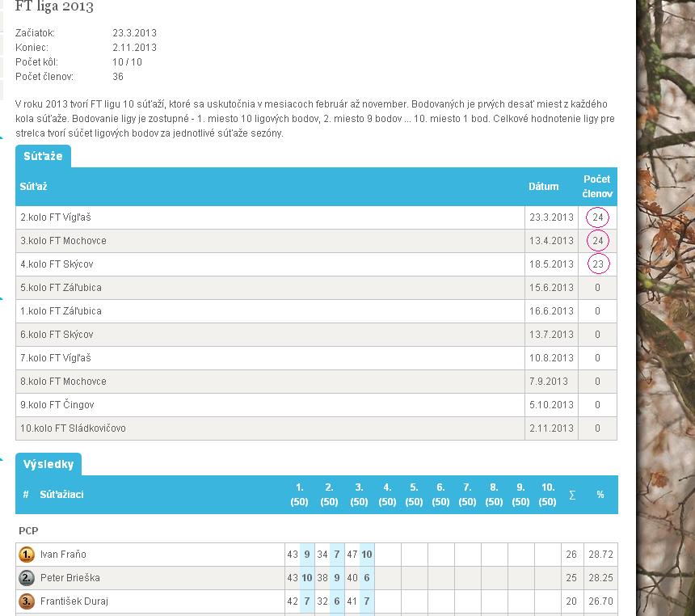Click the Počet členov column header
The height and width of the screenshot is (616, 695).
coord(597,187)
